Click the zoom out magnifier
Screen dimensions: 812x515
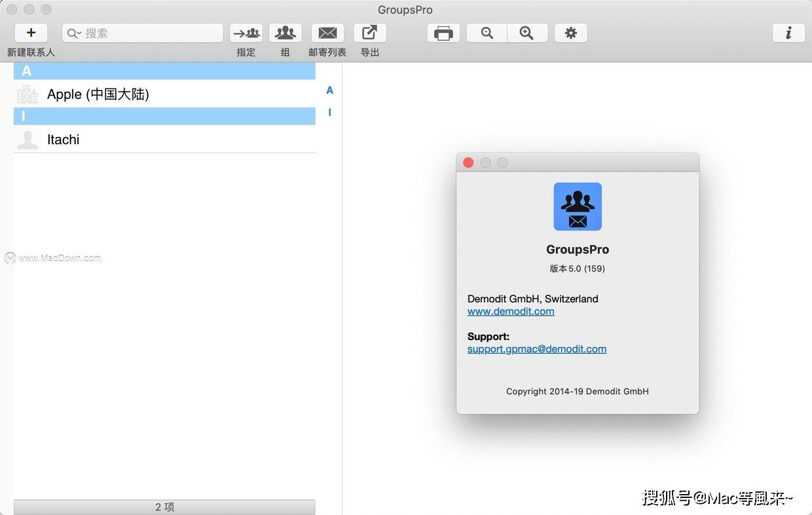pyautogui.click(x=487, y=33)
